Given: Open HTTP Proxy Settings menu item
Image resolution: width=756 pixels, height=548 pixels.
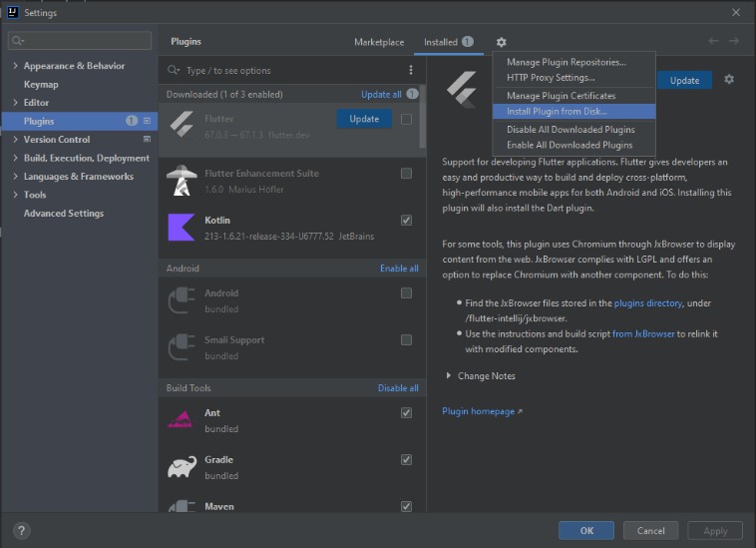Looking at the screenshot, I should click(x=573, y=77).
